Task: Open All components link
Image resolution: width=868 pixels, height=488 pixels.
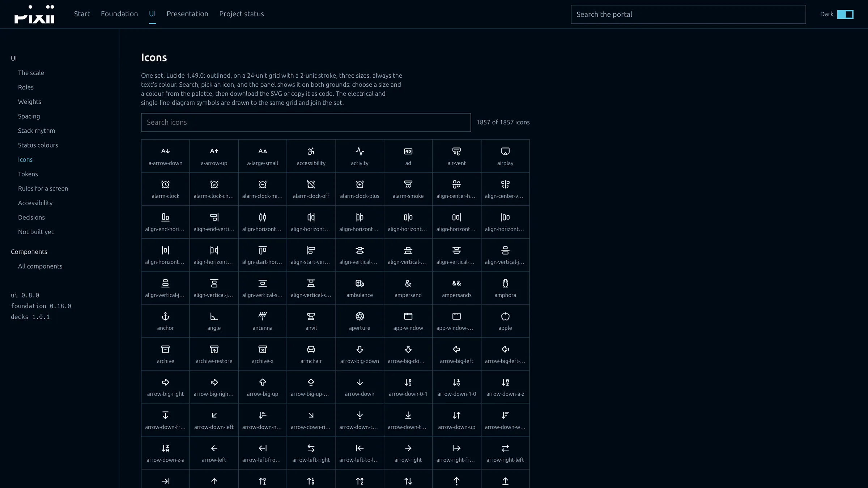Action: click(x=40, y=266)
